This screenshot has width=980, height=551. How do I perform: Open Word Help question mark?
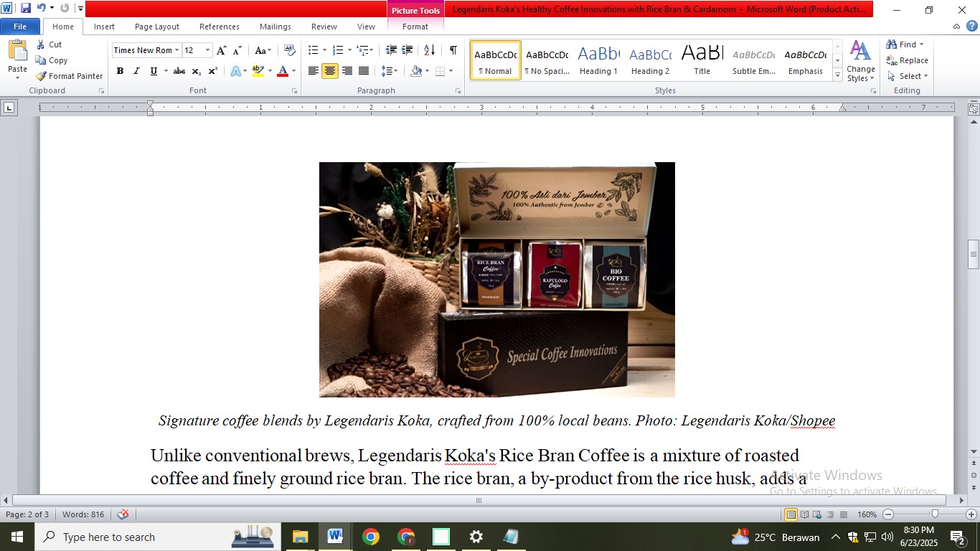pyautogui.click(x=971, y=27)
